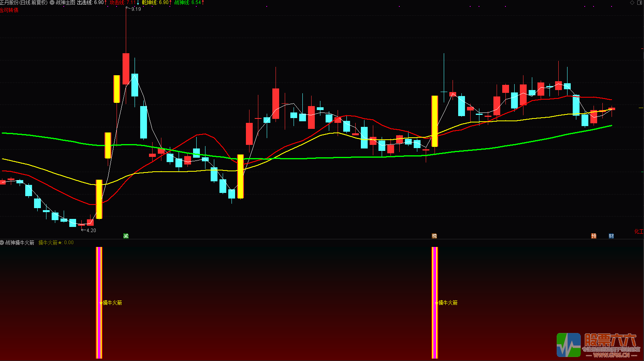This screenshot has width=644, height=361.
Task: Toggle the side panel icon at top right
Action: (x=639, y=2)
